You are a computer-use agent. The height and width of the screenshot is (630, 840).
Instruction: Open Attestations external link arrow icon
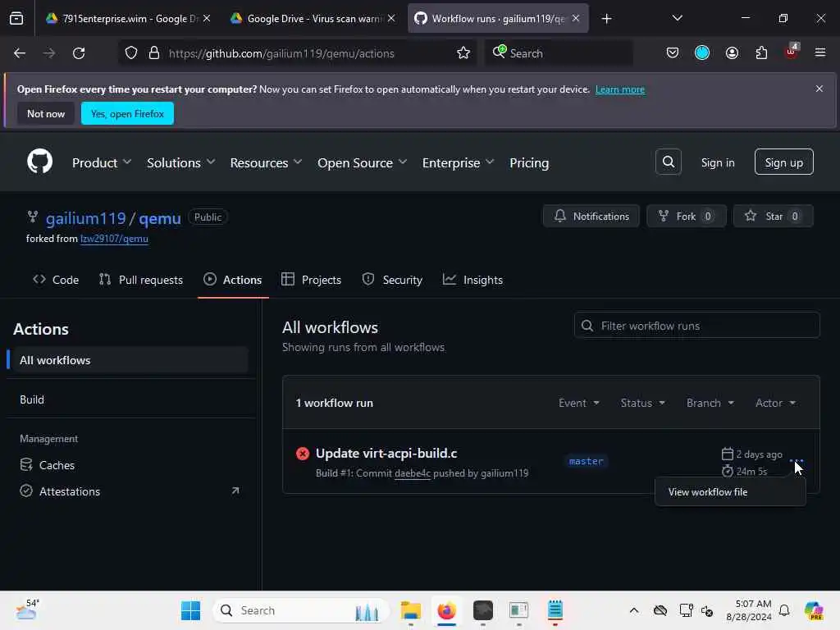(x=235, y=491)
